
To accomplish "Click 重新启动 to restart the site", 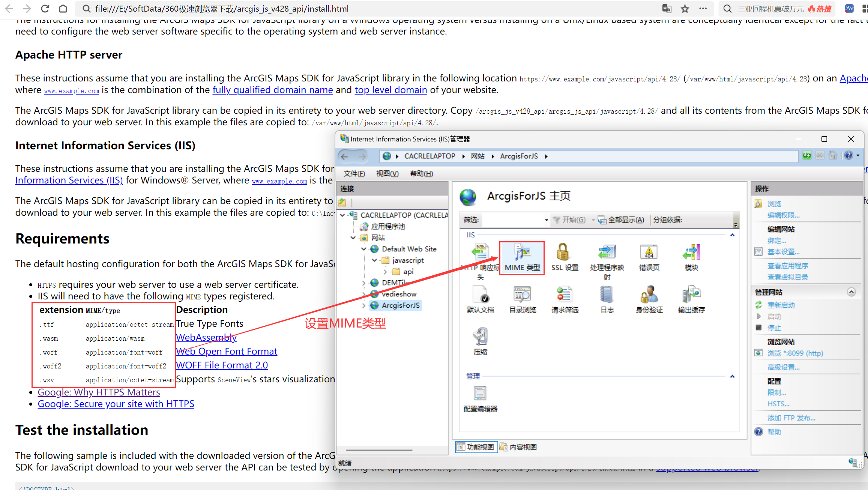I will pyautogui.click(x=781, y=305).
